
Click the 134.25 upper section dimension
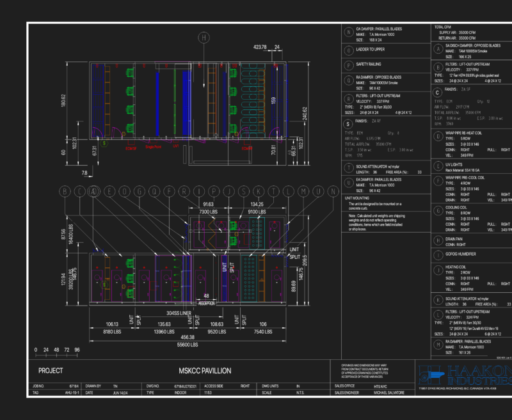(x=257, y=205)
